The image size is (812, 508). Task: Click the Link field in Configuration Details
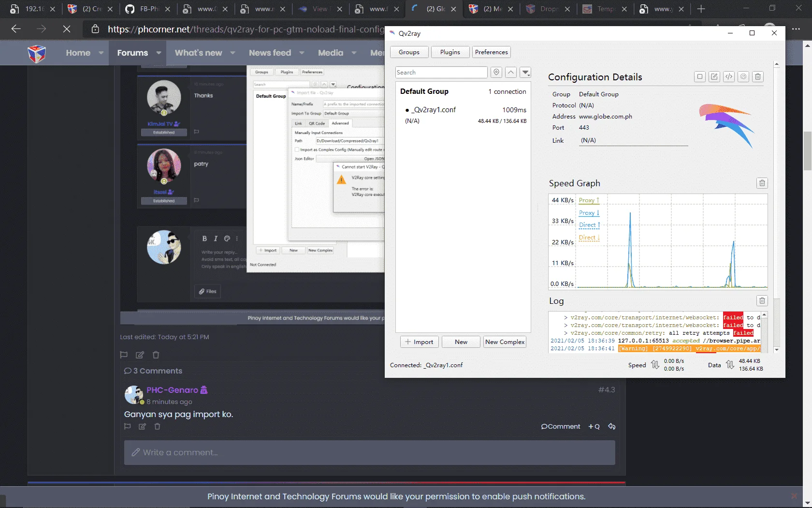633,140
